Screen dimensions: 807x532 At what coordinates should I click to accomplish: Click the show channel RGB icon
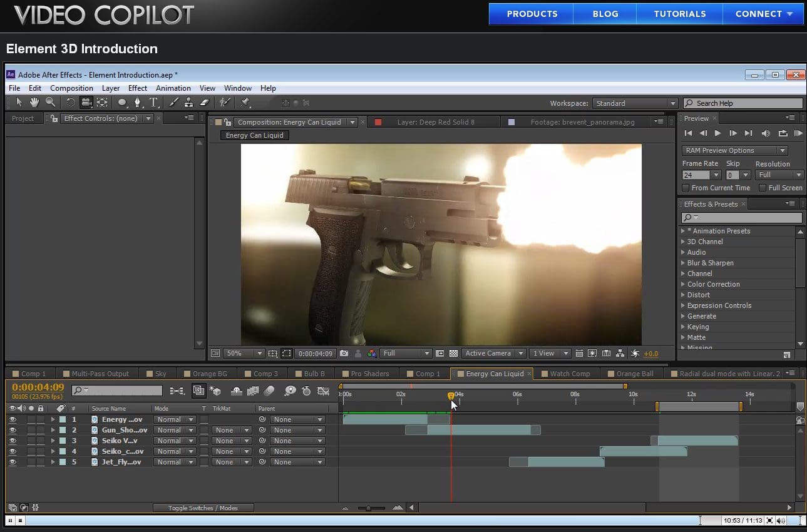(x=372, y=354)
